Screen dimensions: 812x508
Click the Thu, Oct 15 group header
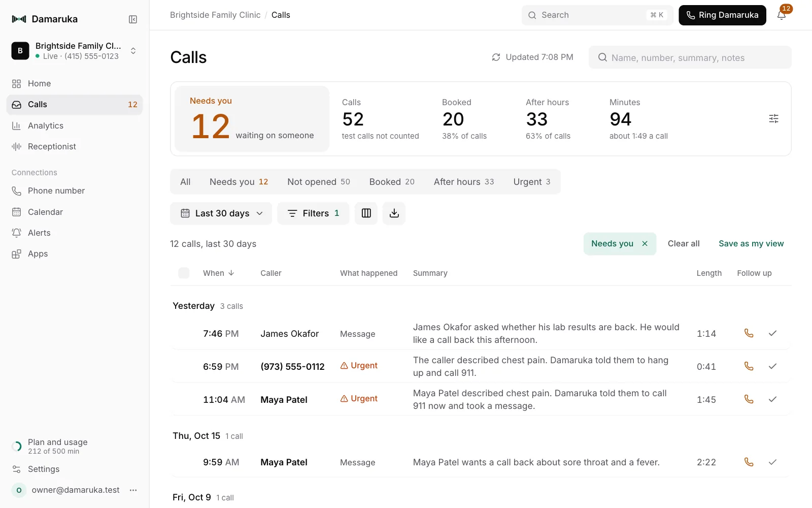pyautogui.click(x=208, y=436)
